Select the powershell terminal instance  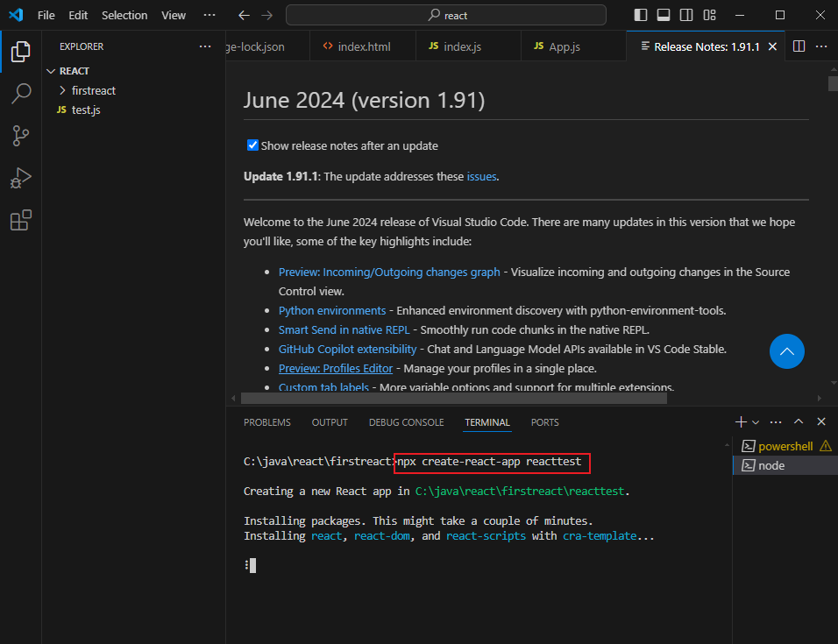click(785, 446)
